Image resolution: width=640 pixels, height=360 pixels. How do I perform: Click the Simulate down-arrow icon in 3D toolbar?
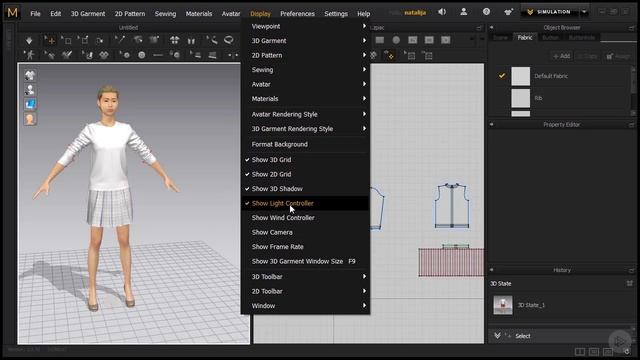[29, 40]
